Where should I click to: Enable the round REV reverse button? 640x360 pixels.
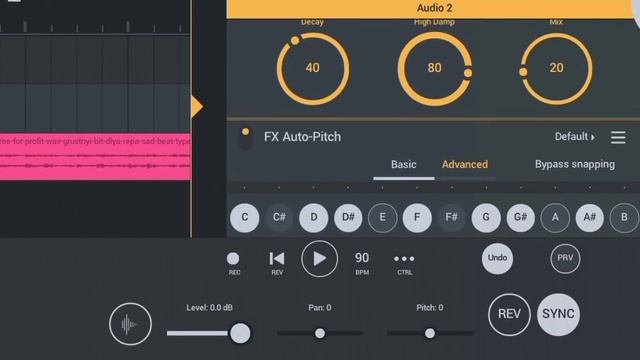509,314
